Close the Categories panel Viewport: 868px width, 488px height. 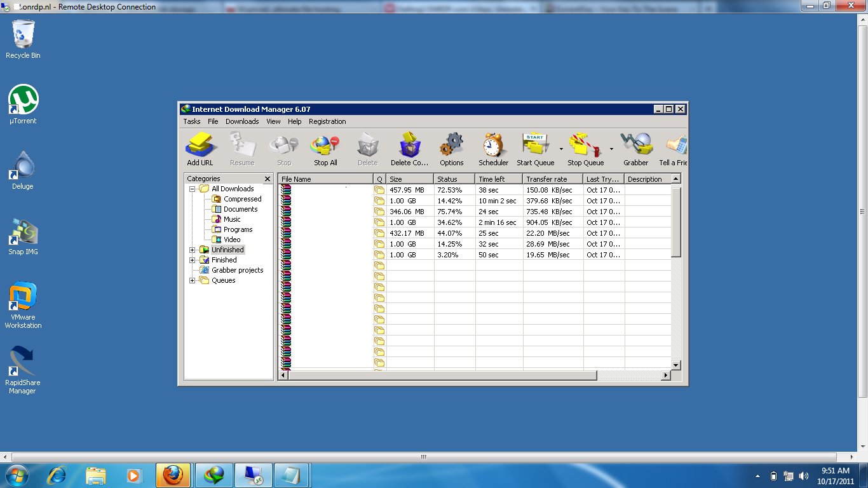click(268, 179)
